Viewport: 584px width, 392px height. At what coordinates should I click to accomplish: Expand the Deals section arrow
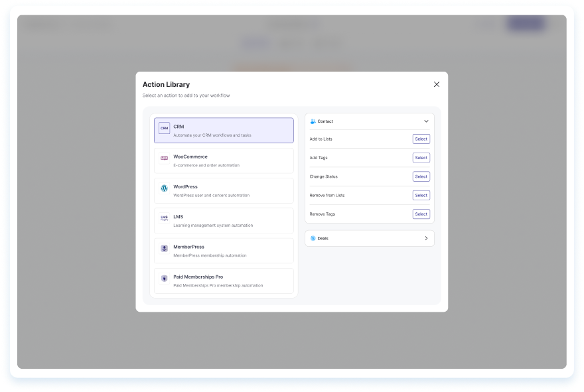(x=426, y=238)
